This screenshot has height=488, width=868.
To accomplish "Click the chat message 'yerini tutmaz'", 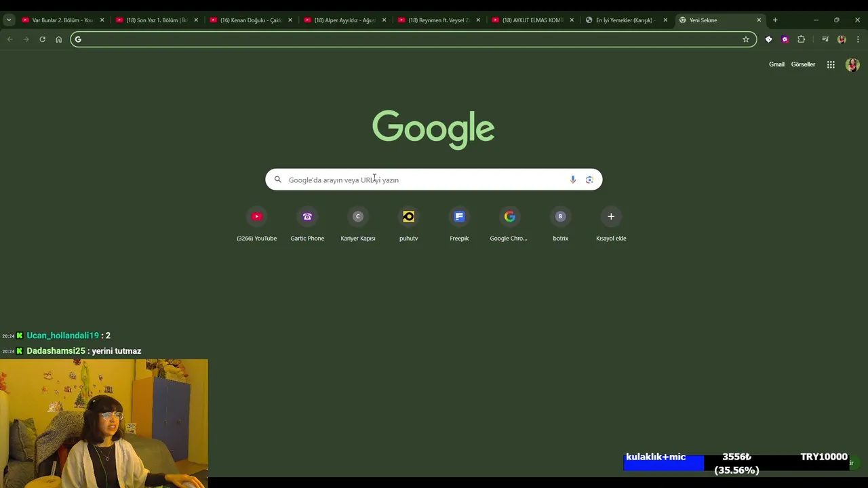I will (117, 351).
